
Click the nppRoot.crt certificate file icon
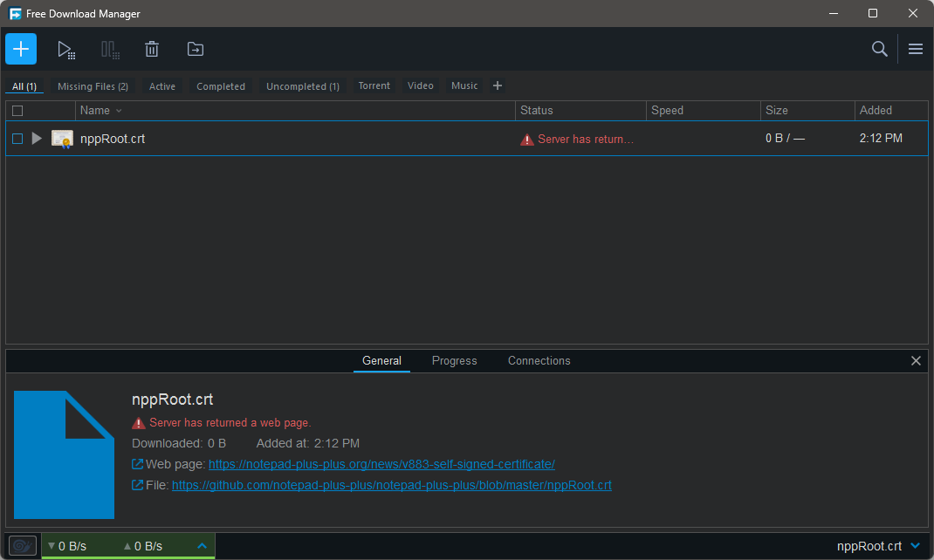pyautogui.click(x=62, y=139)
